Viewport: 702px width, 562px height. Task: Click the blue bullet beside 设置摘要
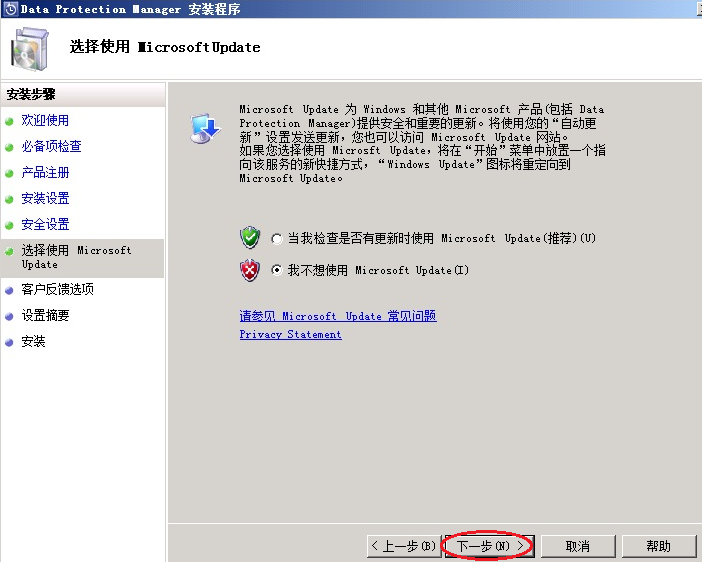[x=9, y=316]
